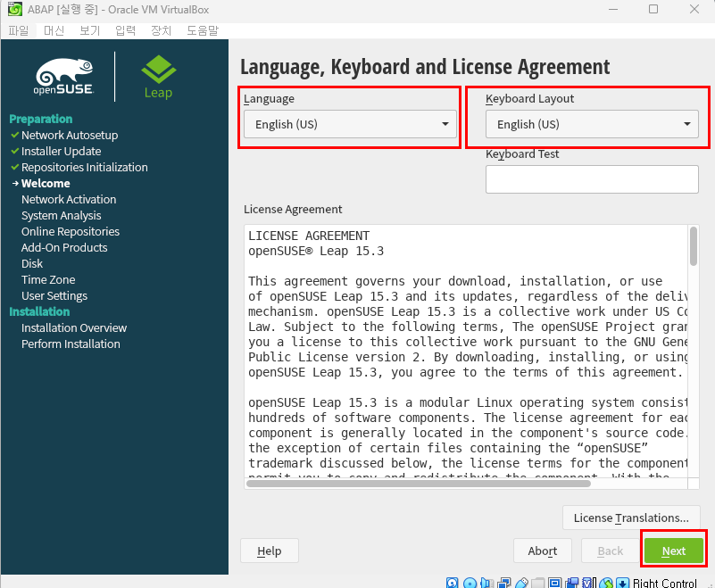
Task: Open License Translations dialog
Action: pos(631,518)
